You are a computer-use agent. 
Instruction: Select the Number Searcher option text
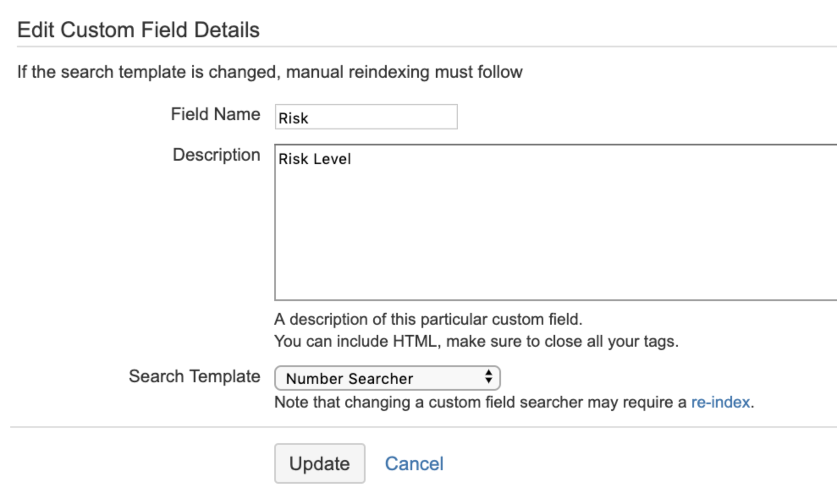point(350,378)
